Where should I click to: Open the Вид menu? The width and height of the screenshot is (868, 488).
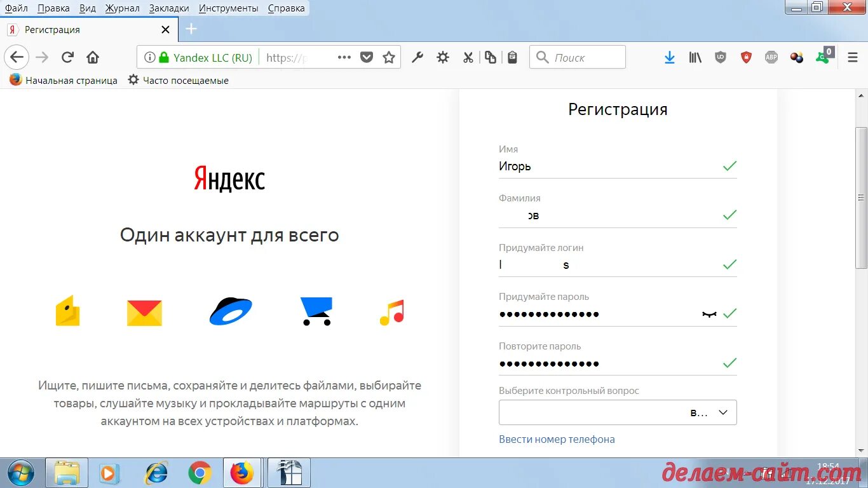tap(88, 8)
